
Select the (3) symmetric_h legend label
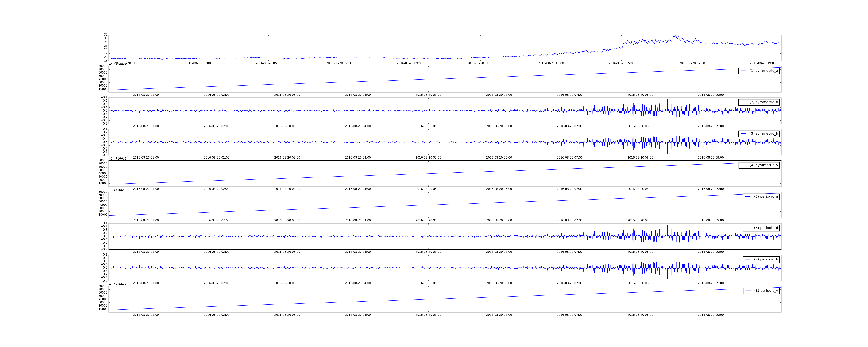click(763, 134)
